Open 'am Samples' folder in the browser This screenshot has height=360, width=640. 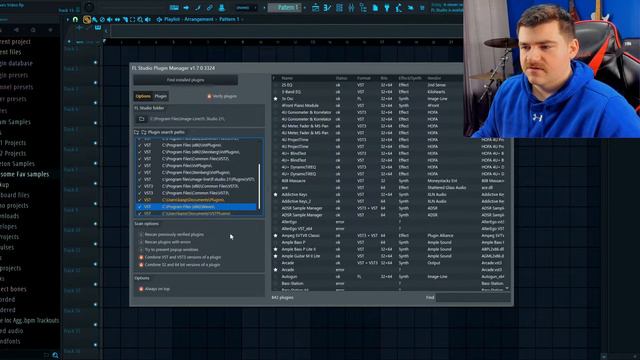coord(15,122)
